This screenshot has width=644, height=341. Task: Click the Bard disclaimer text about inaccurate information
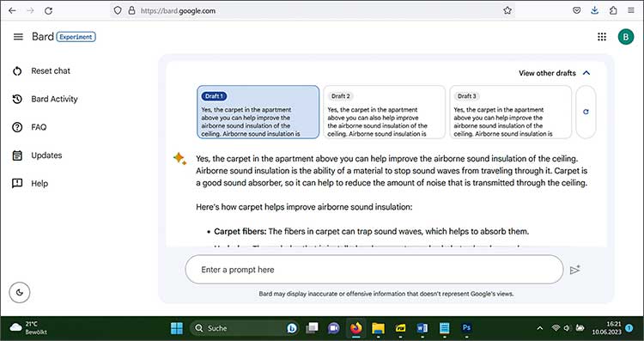coord(386,294)
